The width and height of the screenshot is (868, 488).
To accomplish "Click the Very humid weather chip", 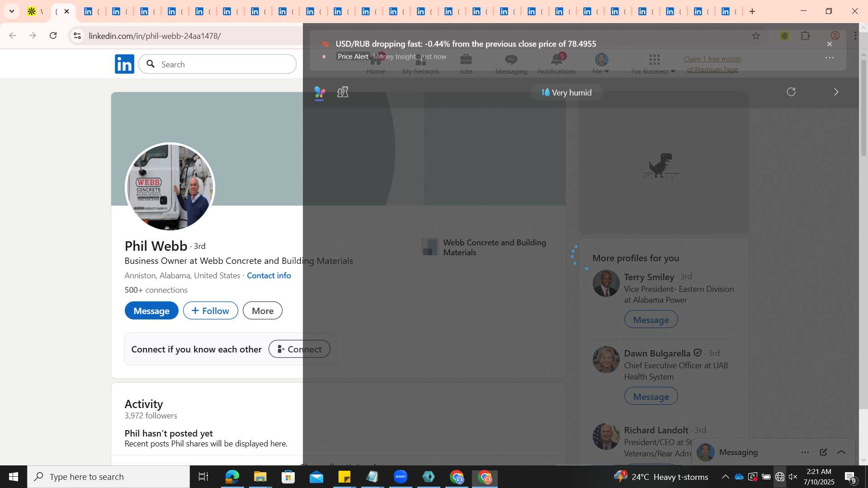I will pyautogui.click(x=566, y=92).
